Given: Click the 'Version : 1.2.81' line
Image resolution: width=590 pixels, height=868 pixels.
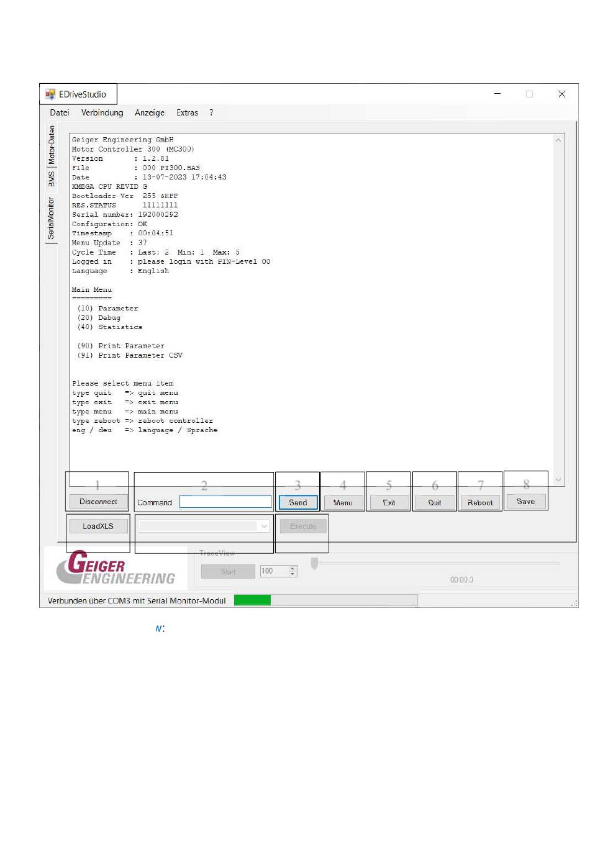Looking at the screenshot, I should 120,158.
